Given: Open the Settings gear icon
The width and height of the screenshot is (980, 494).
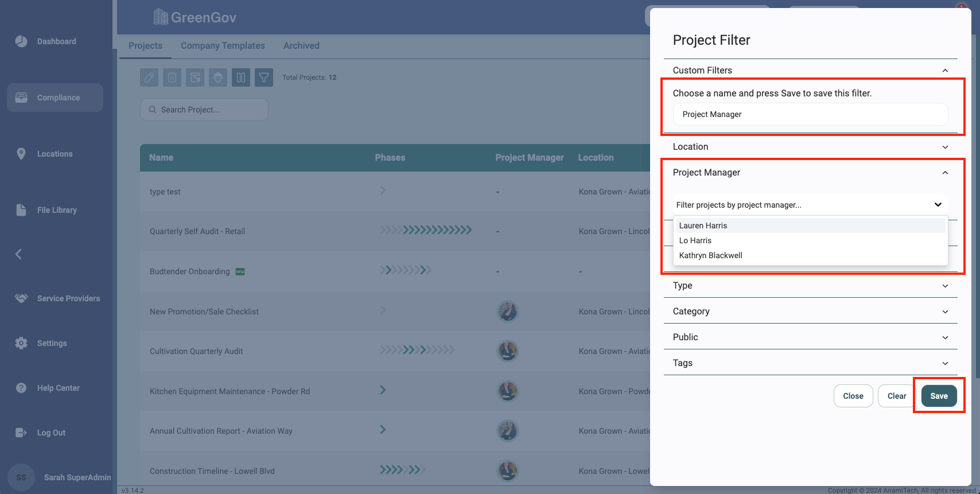Looking at the screenshot, I should click(x=21, y=343).
